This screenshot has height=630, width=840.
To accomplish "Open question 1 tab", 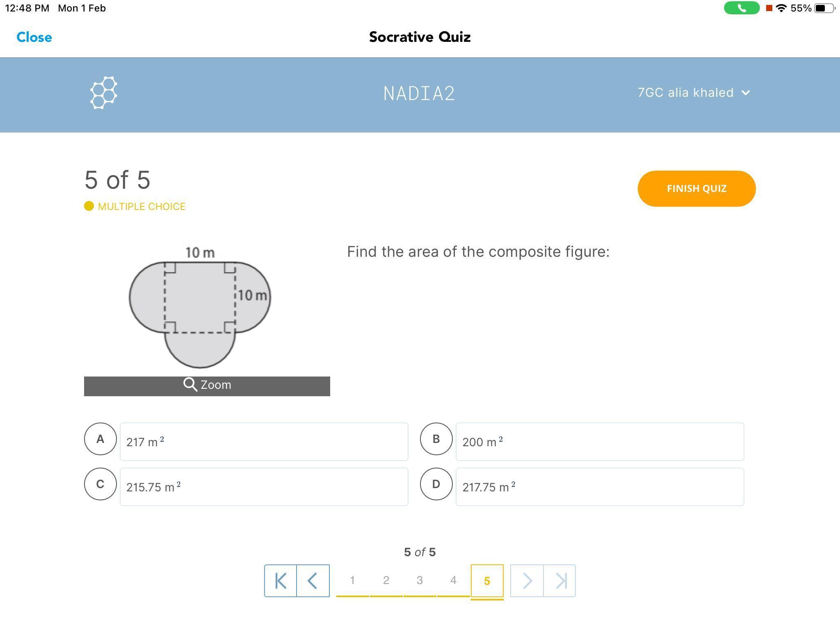I will coord(352,581).
